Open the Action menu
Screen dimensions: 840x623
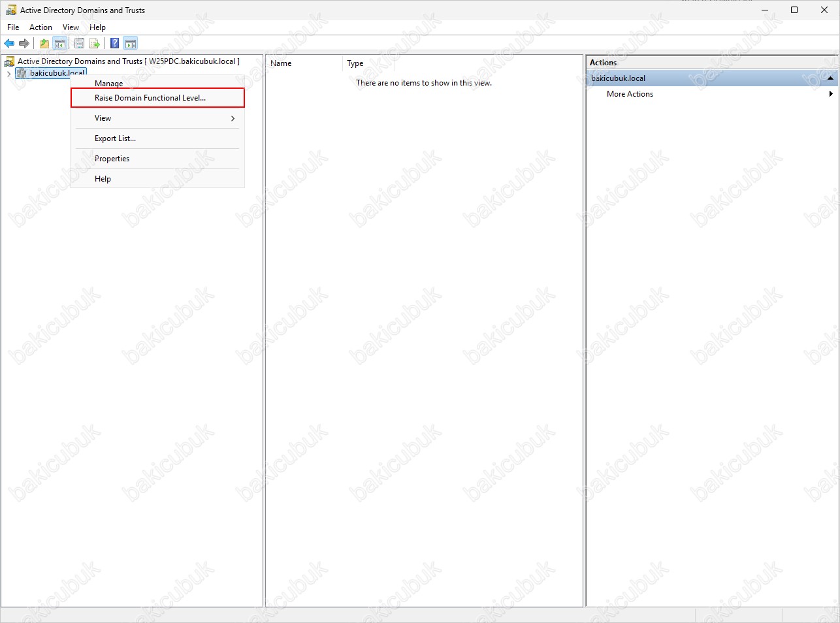pos(40,27)
